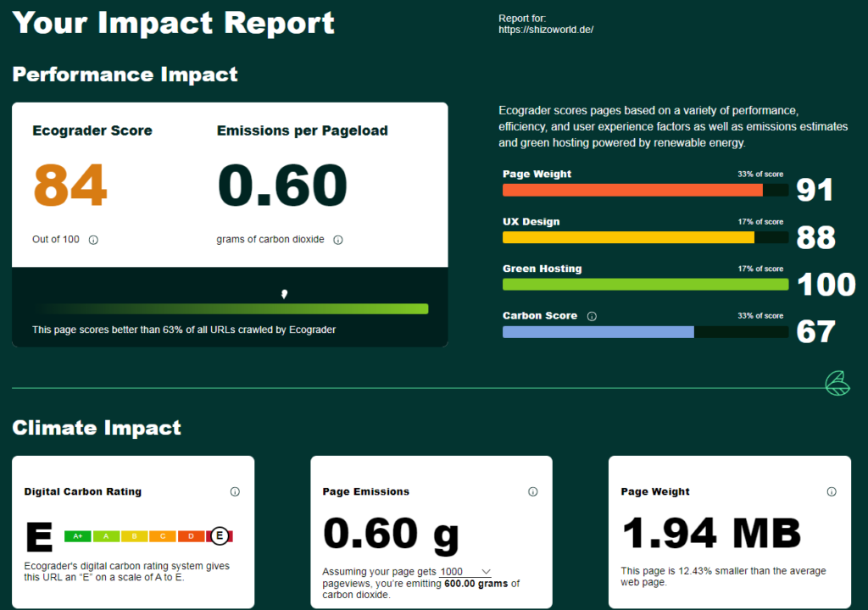Click the 'Report for:' label
Screen dimensions: 868x610
[522, 19]
